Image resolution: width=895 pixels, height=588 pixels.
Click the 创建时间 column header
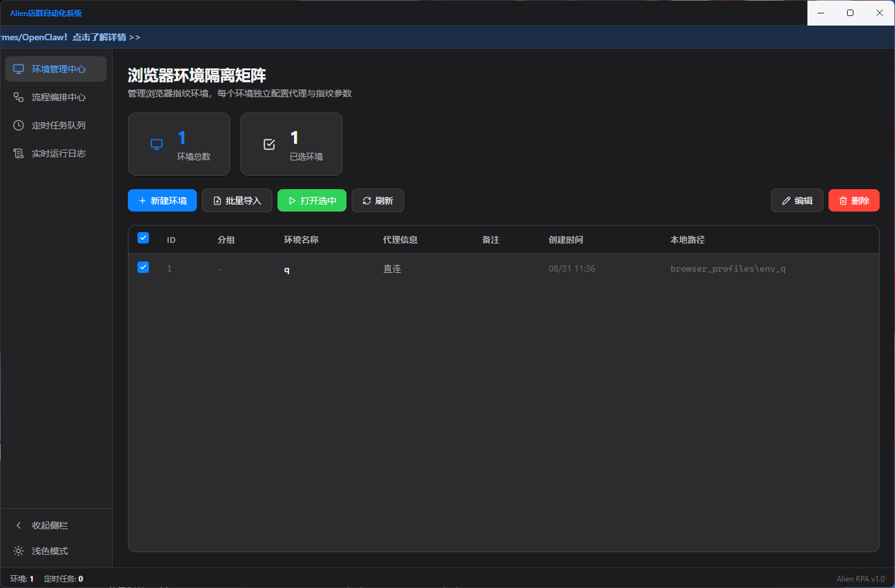point(566,240)
